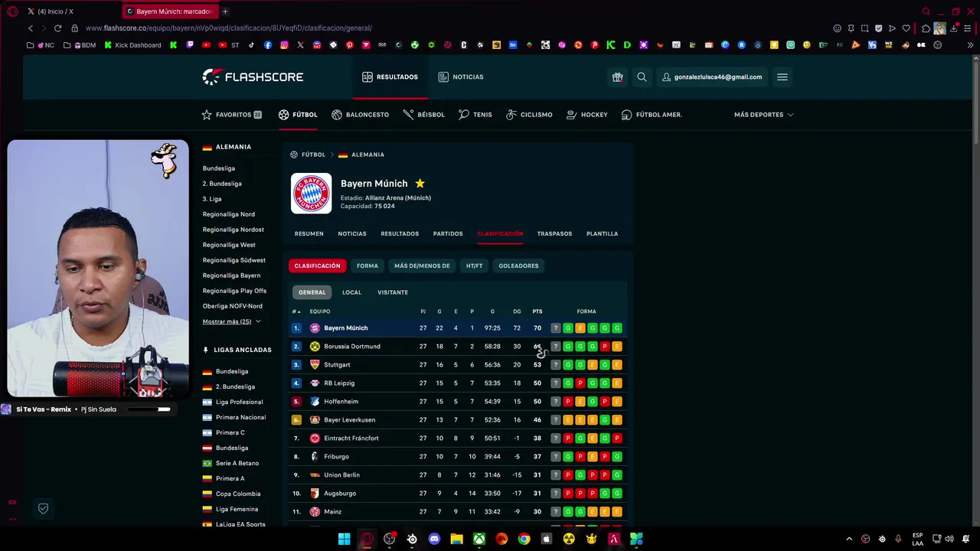
Task: Open Favoritos in the sports bar
Action: 231,115
